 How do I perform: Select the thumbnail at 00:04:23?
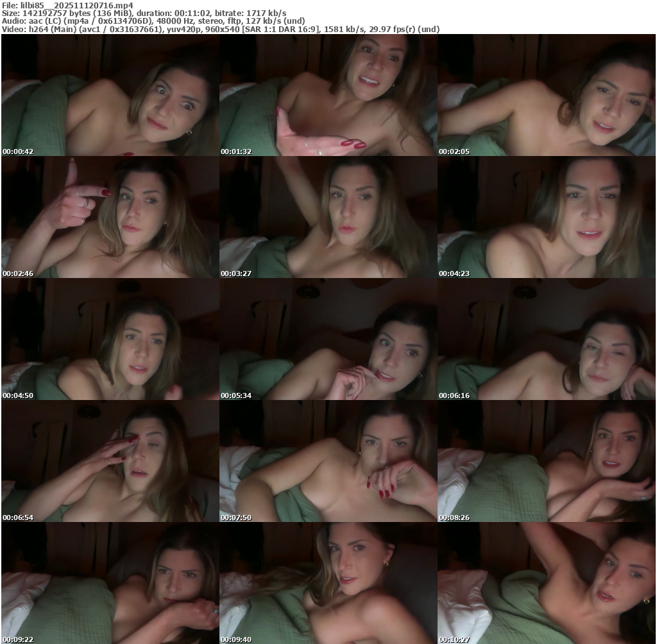[x=546, y=217]
